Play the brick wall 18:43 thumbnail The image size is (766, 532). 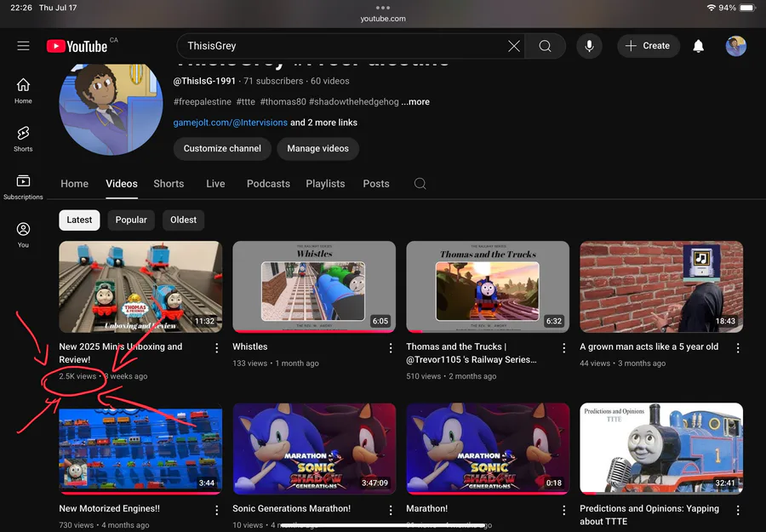point(661,287)
